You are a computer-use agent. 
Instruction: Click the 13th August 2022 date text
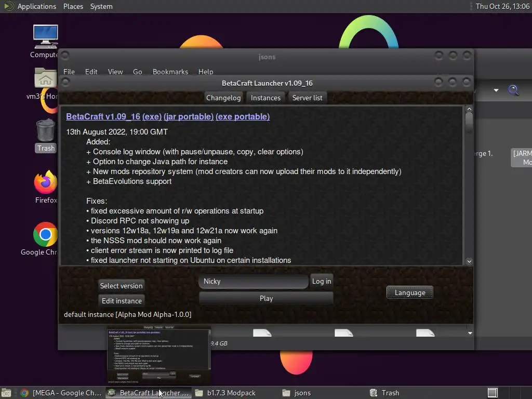[117, 132]
